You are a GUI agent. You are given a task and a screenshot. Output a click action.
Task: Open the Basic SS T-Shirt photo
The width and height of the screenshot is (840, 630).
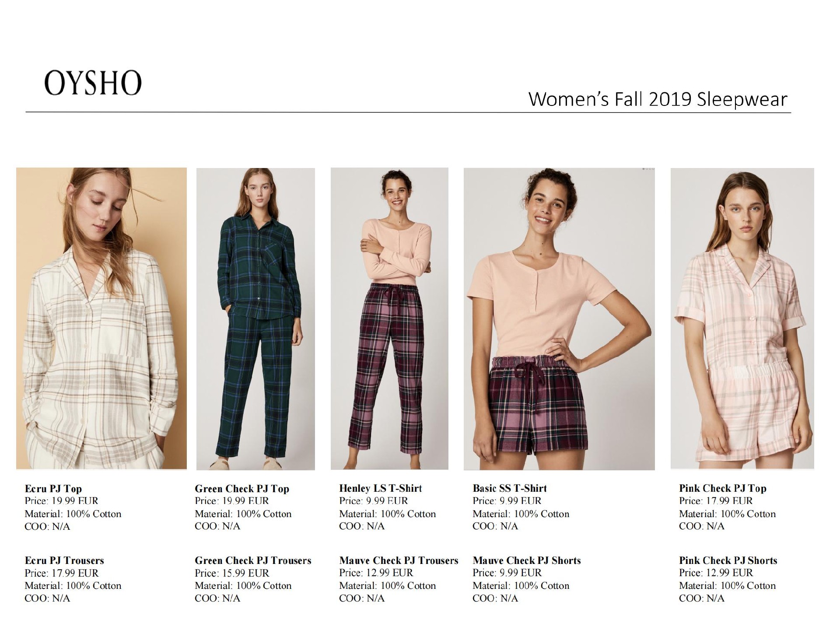[x=559, y=319]
